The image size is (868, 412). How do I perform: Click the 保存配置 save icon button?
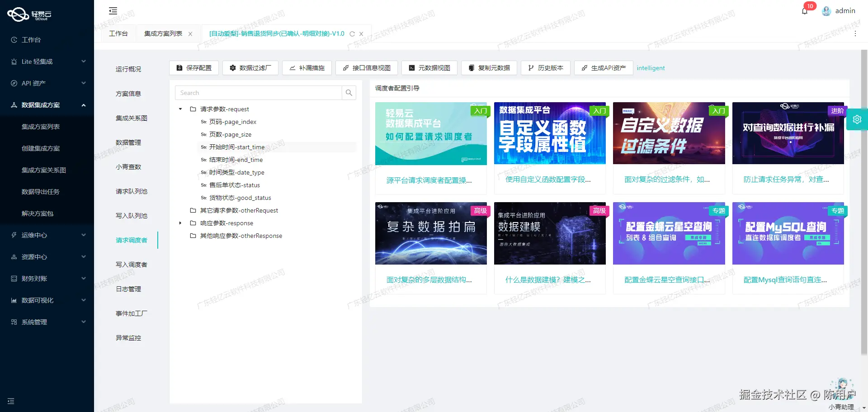(179, 68)
